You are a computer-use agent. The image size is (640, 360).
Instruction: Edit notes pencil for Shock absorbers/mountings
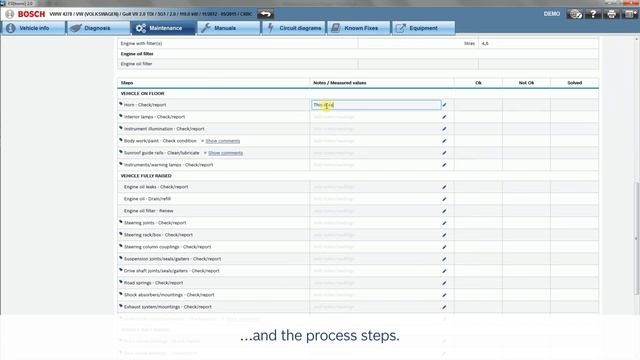pyautogui.click(x=444, y=295)
